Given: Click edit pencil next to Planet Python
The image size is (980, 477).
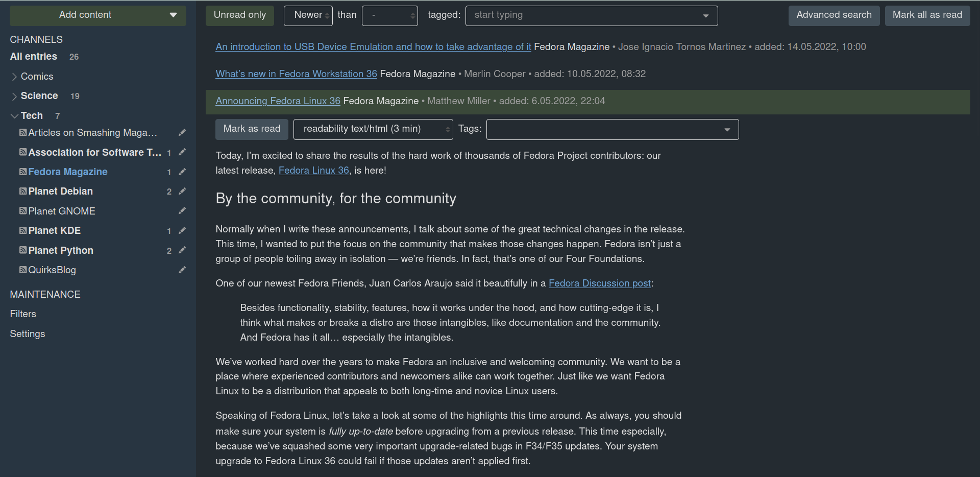Looking at the screenshot, I should [x=182, y=250].
